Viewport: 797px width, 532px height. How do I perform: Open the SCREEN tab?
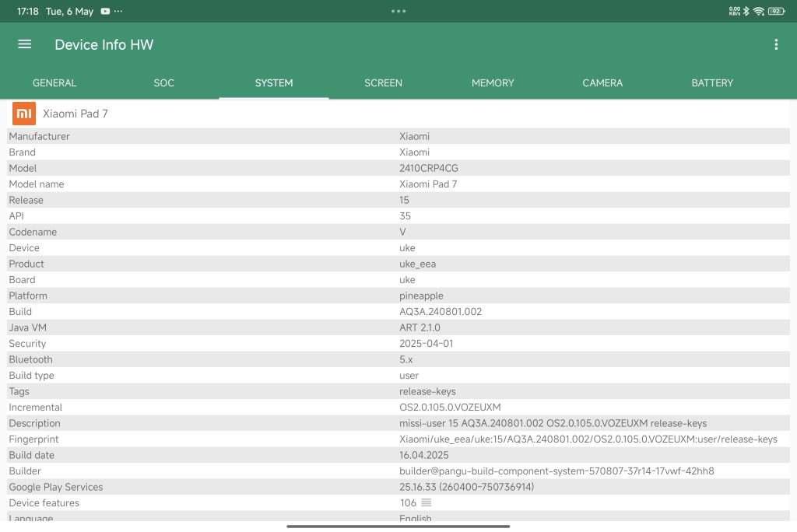coord(383,83)
